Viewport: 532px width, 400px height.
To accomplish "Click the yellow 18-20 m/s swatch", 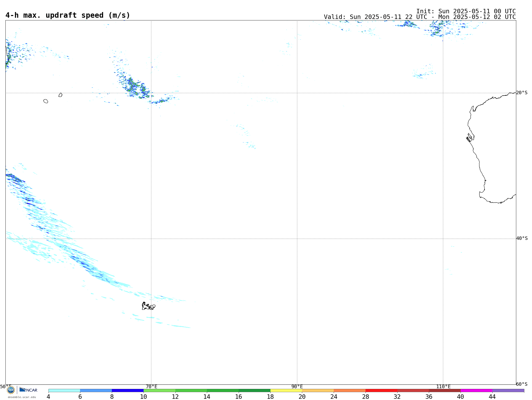I will 286,390.
